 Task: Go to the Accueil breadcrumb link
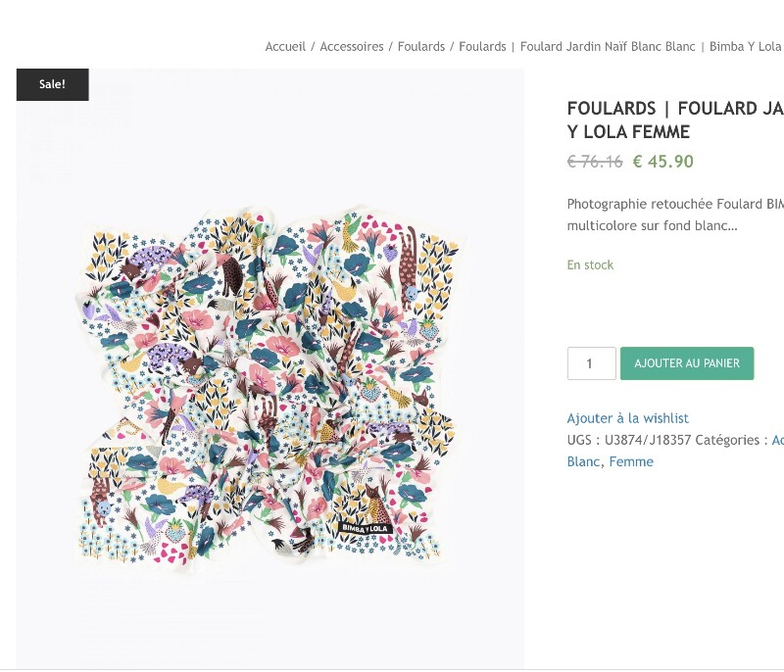coord(285,47)
